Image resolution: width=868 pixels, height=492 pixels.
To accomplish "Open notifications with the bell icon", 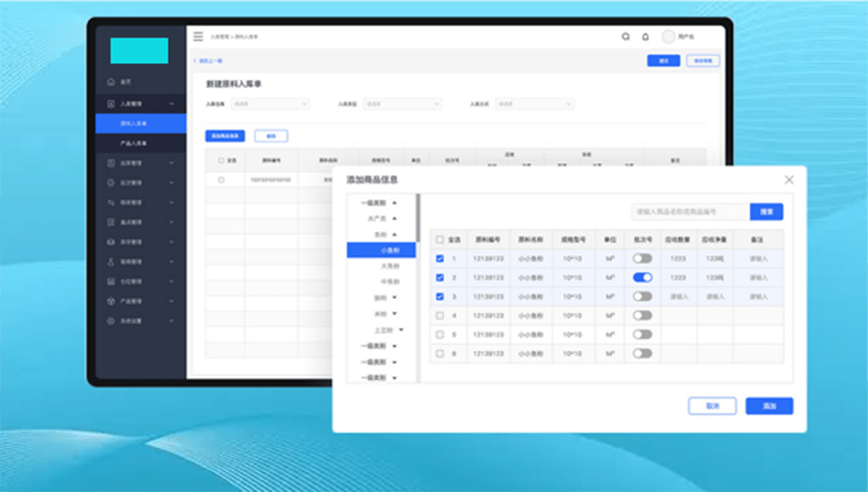I will (x=645, y=36).
